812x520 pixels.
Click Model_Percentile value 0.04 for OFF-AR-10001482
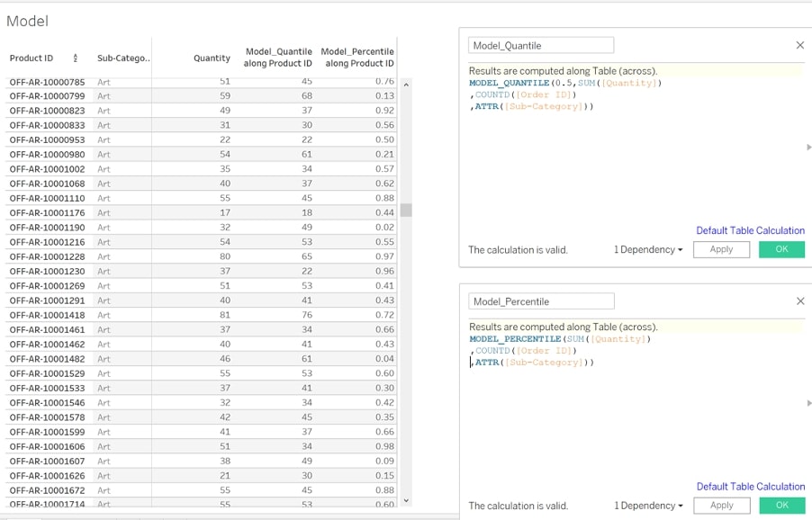click(384, 359)
